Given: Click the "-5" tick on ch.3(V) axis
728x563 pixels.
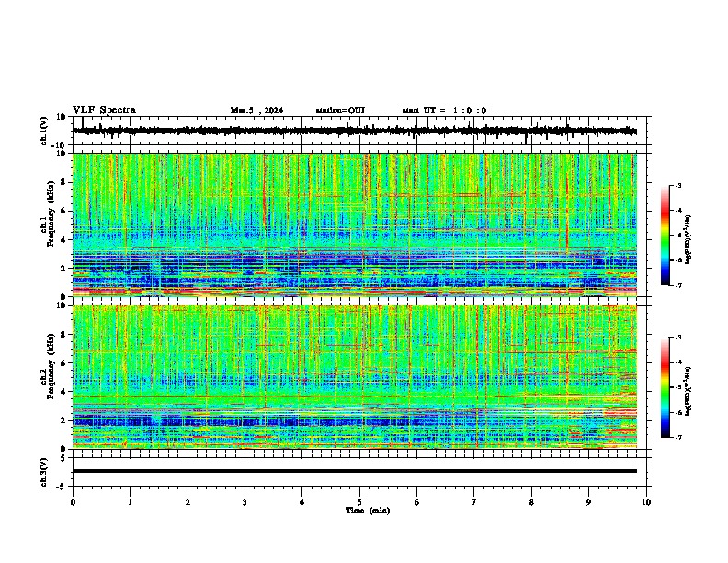Looking at the screenshot, I should pyautogui.click(x=62, y=487).
